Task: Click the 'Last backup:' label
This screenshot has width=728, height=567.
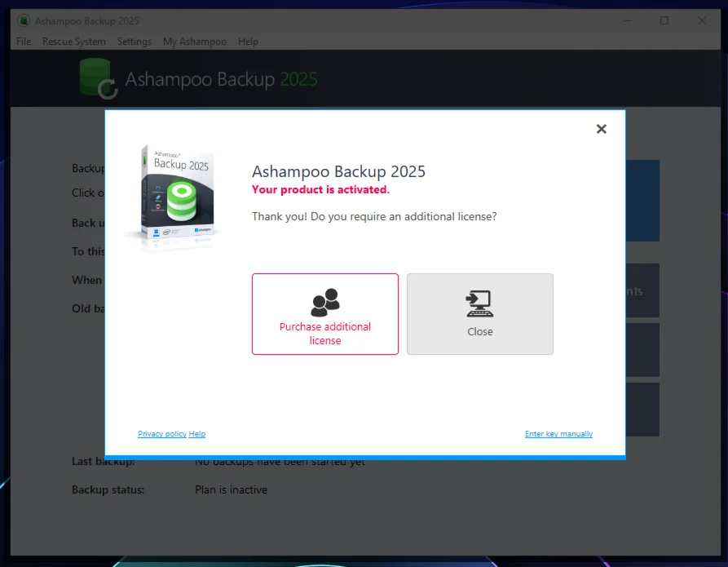Action: 103,461
